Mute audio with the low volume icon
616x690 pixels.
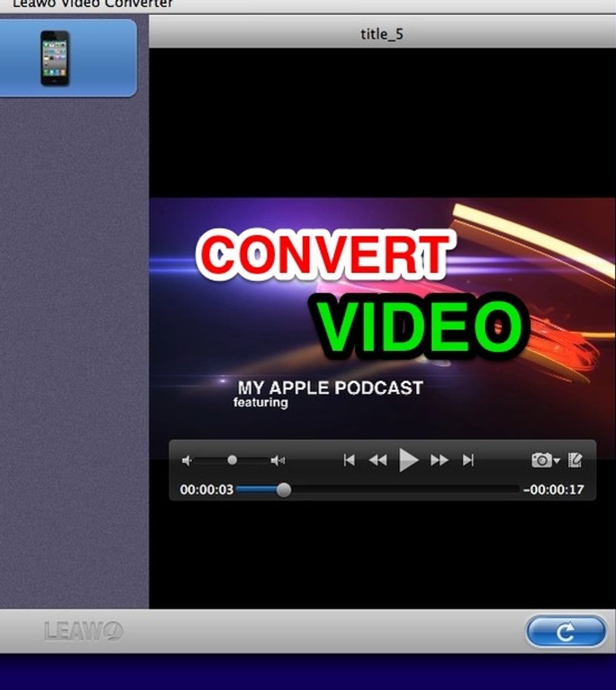[x=187, y=460]
